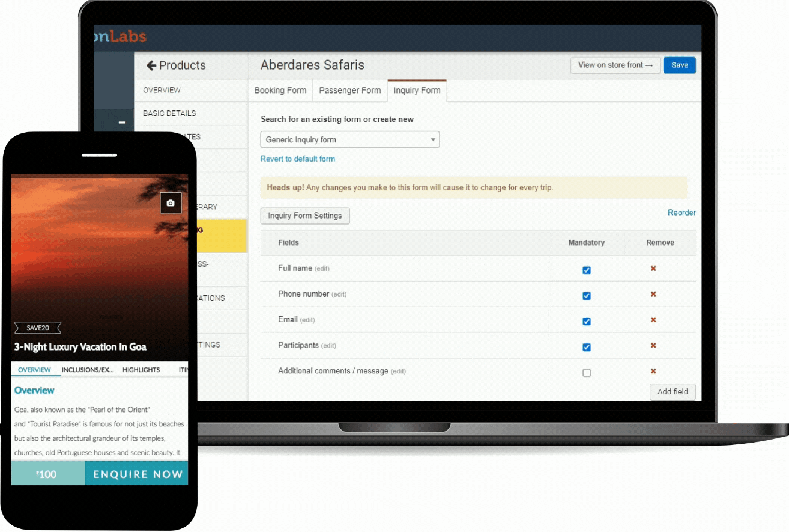Switch to the Booking Form tab
Screen dimensions: 789x532
280,91
